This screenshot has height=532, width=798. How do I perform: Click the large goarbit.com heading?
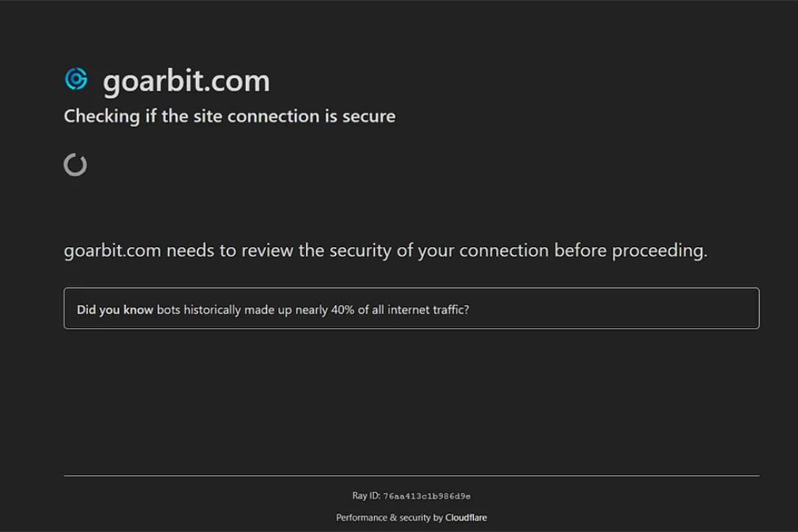(186, 82)
